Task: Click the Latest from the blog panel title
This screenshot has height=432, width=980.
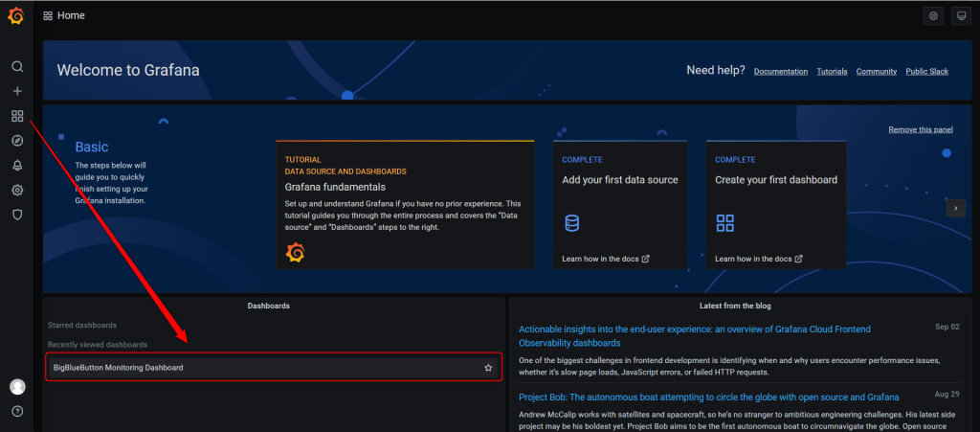Action: [x=735, y=306]
